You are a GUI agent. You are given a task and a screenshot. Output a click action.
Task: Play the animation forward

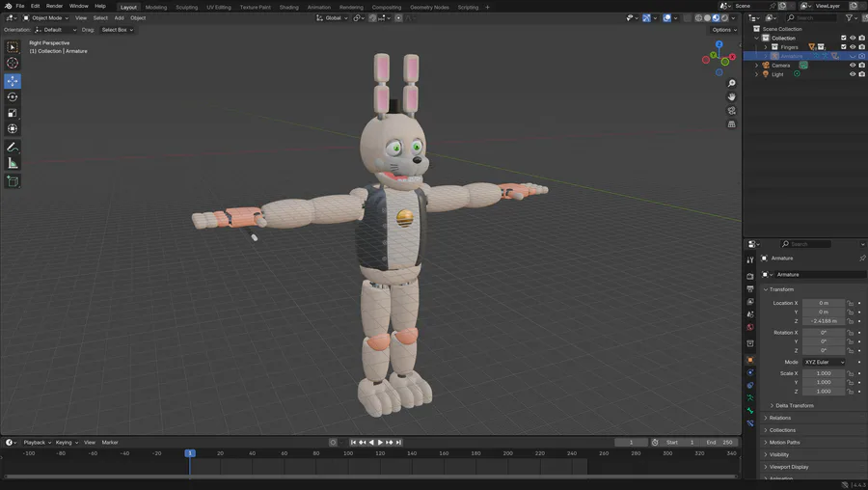(x=380, y=443)
